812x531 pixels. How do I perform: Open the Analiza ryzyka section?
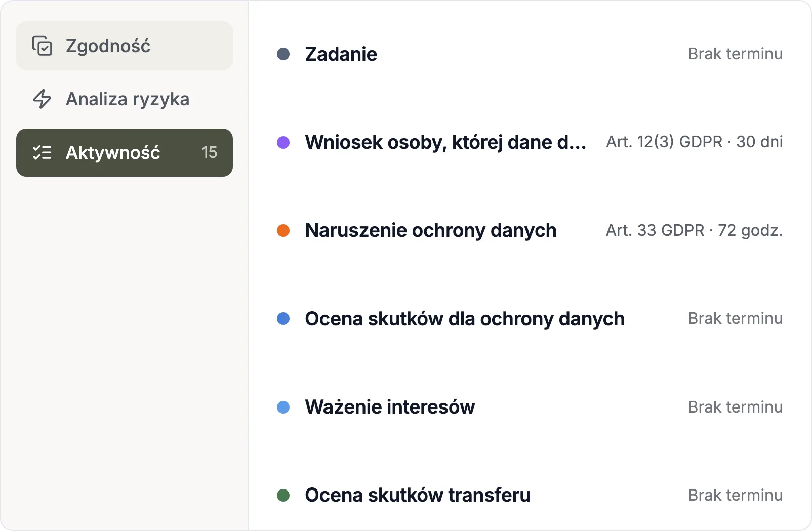(x=125, y=99)
